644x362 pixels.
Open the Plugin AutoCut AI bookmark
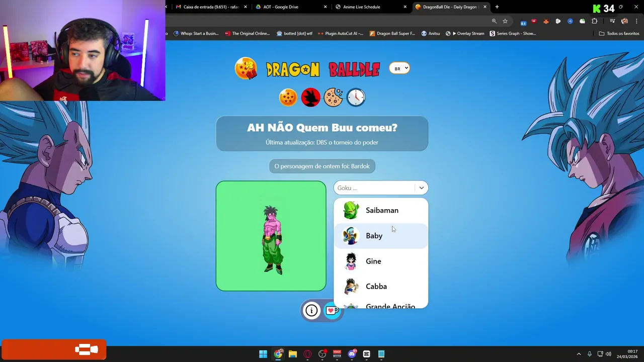[341, 34]
